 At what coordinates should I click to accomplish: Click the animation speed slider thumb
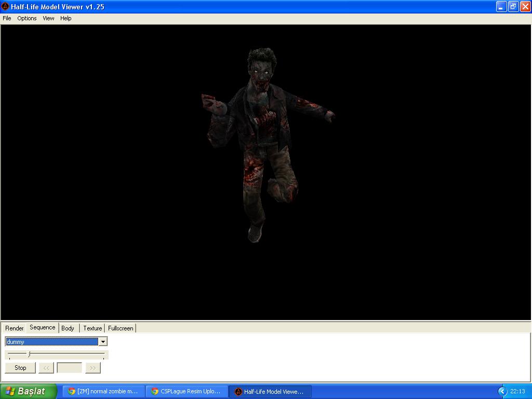29,354
